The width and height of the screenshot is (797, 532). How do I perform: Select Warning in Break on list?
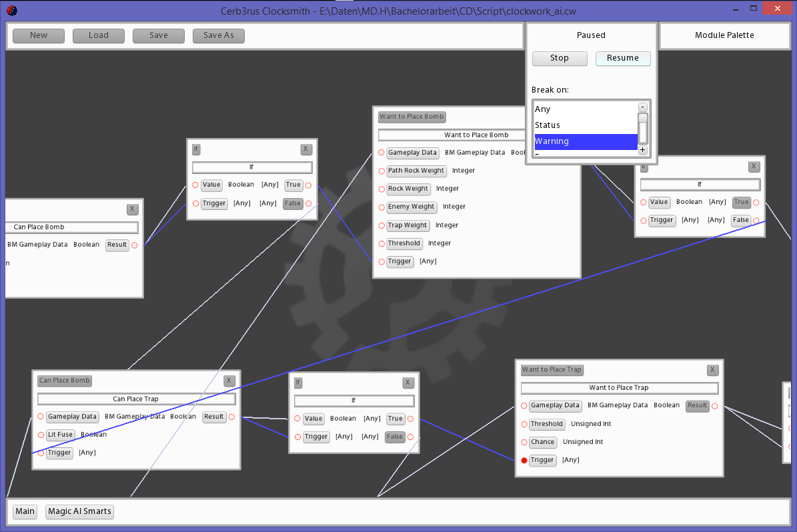coord(586,141)
